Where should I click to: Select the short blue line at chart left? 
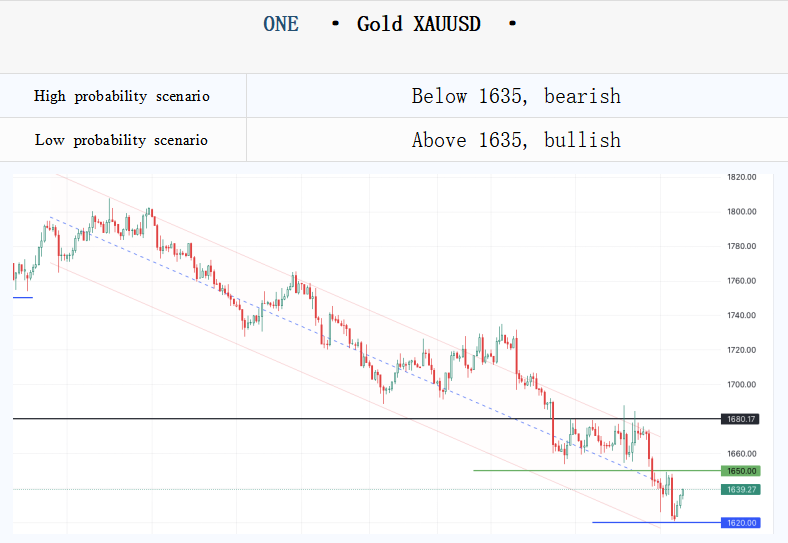click(x=22, y=296)
